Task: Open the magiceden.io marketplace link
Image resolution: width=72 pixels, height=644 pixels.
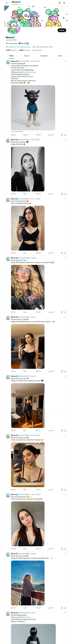Action: tap(20, 47)
